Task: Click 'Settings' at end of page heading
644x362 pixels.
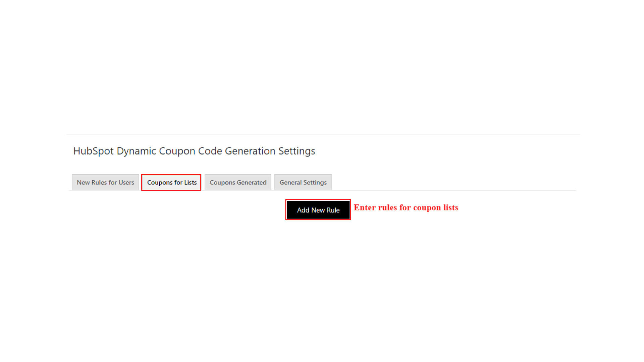Action: pos(297,151)
